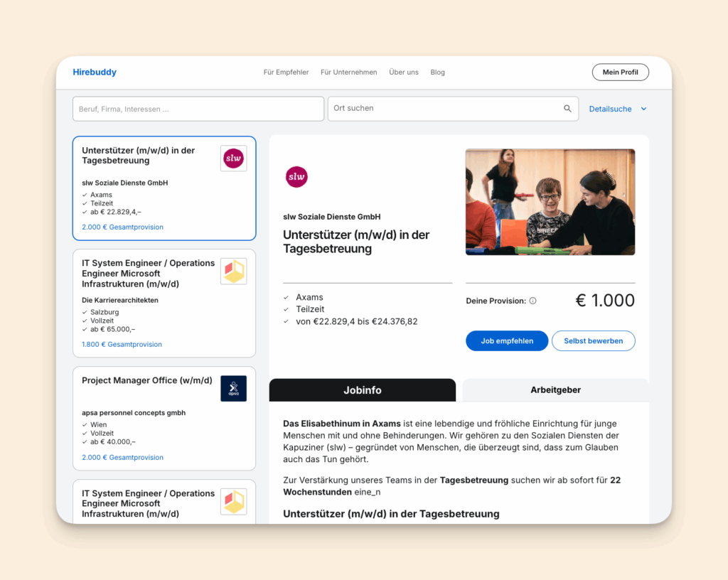This screenshot has height=580, width=728.
Task: Click the search magnifier icon in Ort suchen
Action: [567, 109]
